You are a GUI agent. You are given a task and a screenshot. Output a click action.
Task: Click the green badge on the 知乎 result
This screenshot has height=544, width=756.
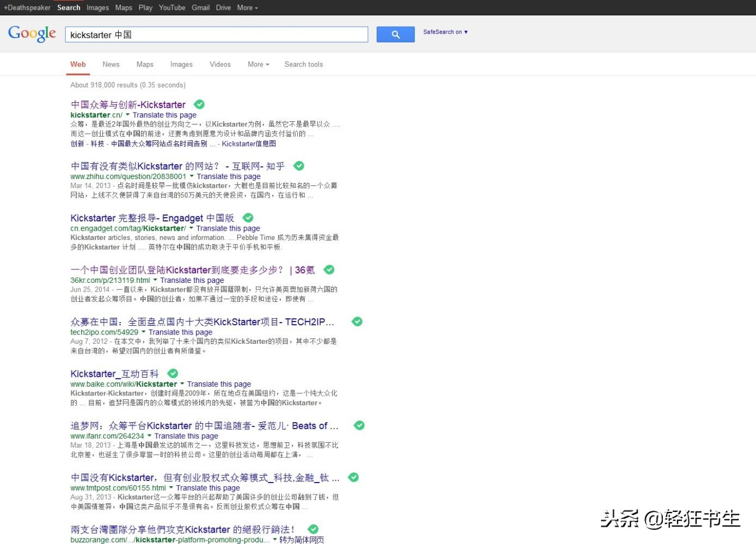[x=298, y=166]
